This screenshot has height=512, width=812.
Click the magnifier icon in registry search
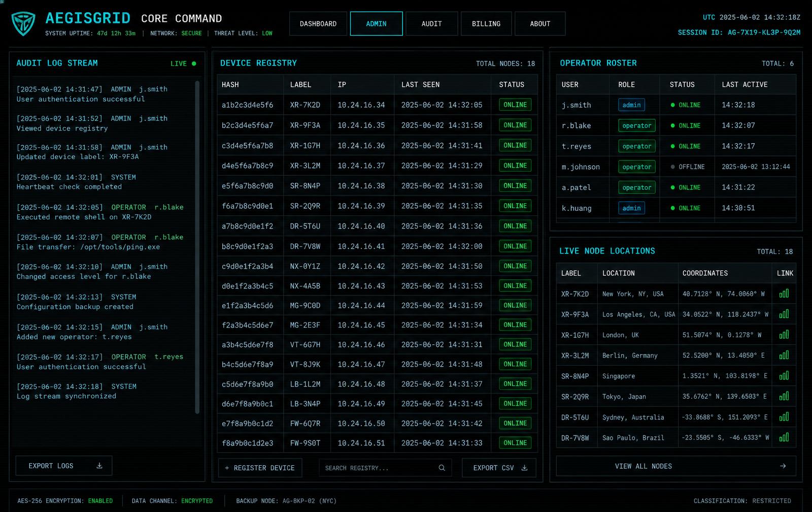[x=442, y=468]
